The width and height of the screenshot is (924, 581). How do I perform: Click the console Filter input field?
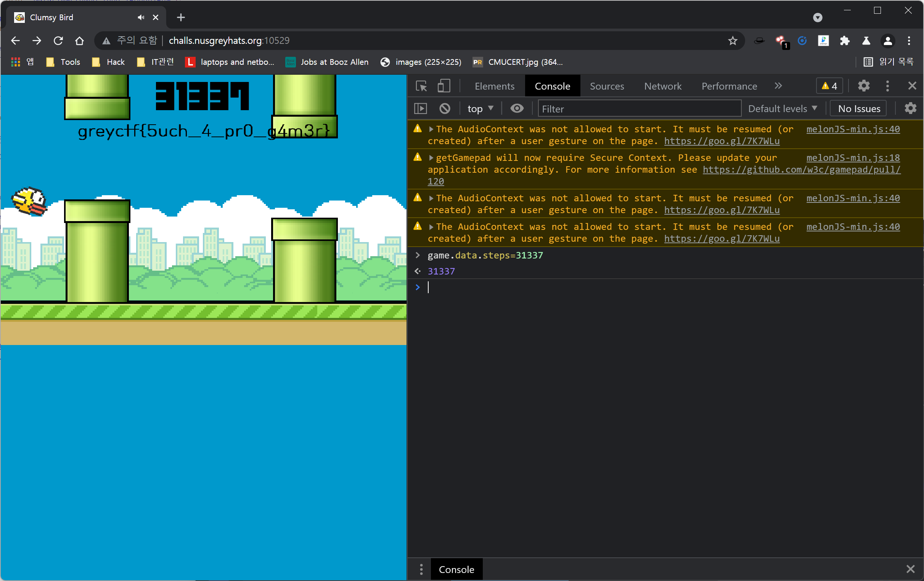click(639, 109)
